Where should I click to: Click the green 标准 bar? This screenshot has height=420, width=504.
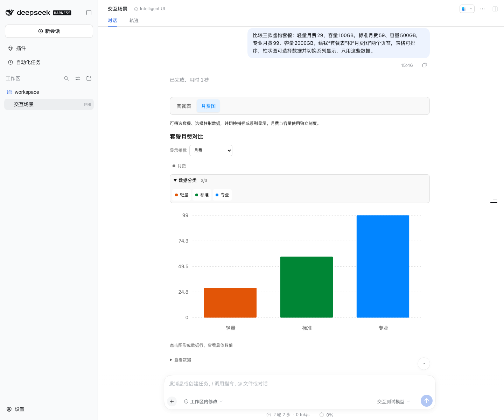307,287
